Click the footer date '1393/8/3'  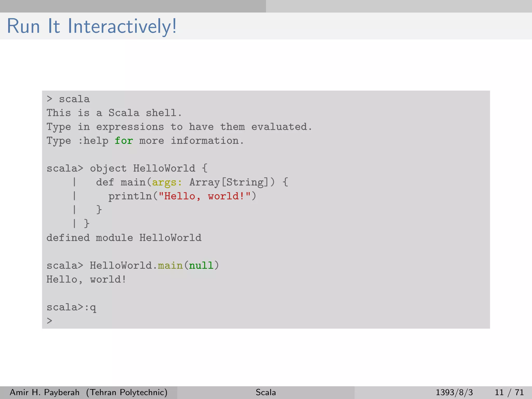click(x=454, y=392)
